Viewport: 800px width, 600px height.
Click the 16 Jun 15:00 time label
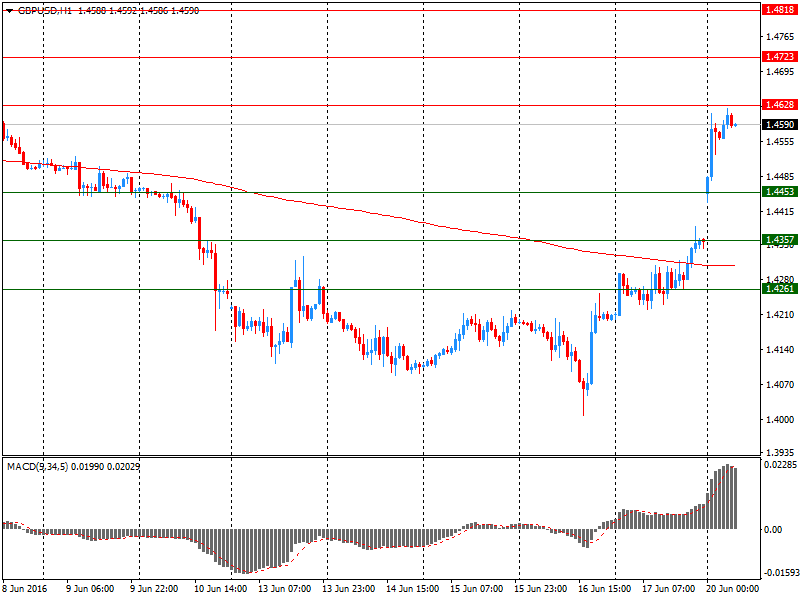(x=605, y=589)
